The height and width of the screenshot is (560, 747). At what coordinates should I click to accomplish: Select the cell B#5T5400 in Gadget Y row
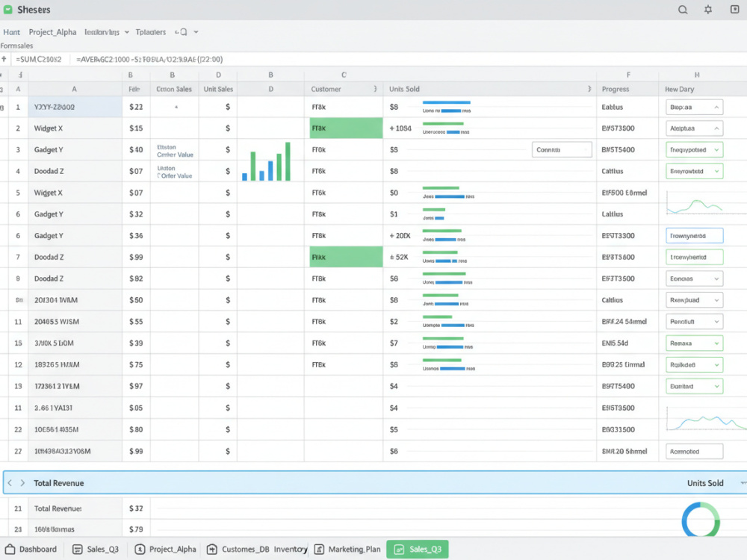pyautogui.click(x=627, y=149)
